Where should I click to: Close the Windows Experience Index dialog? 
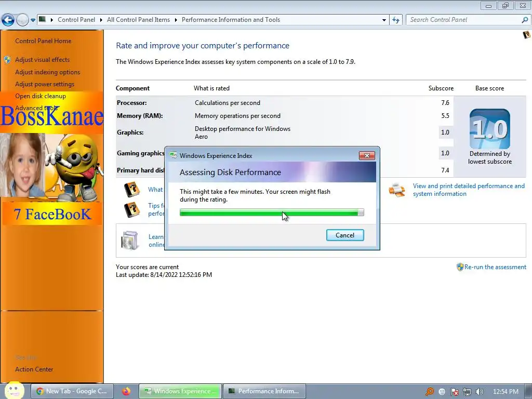pyautogui.click(x=367, y=155)
